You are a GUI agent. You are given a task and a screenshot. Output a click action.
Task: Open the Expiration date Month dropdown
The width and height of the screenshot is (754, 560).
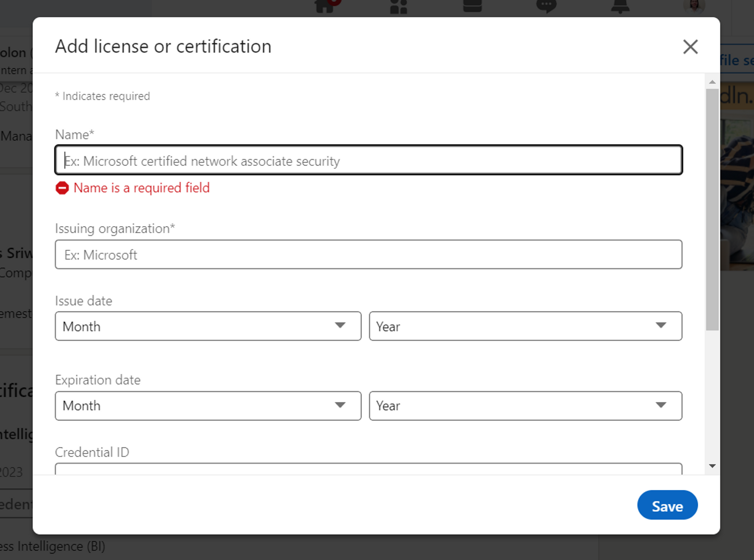click(x=208, y=406)
